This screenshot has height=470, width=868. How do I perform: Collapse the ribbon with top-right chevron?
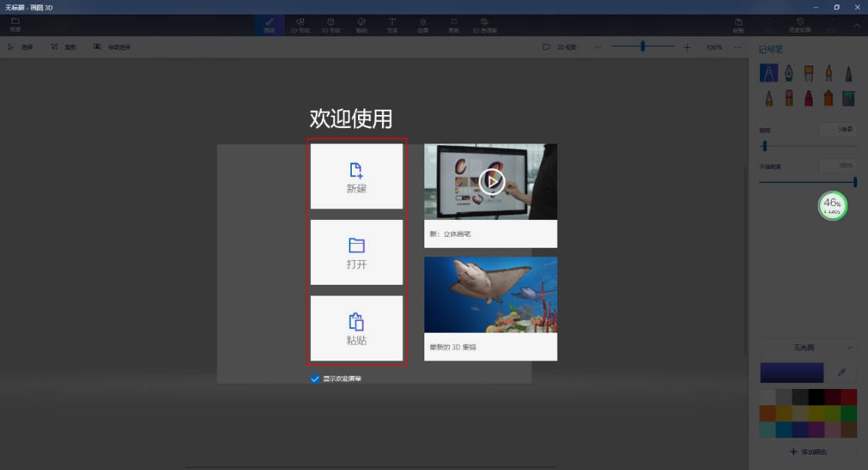click(856, 25)
